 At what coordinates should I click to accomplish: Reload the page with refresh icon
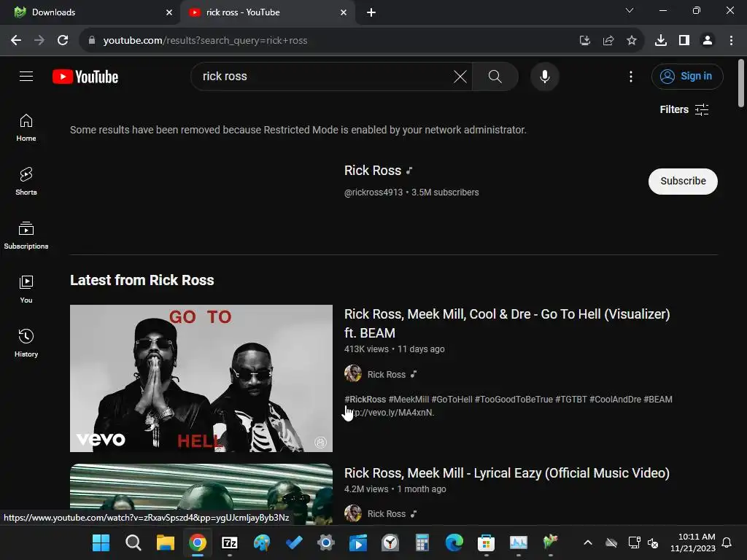click(x=63, y=40)
